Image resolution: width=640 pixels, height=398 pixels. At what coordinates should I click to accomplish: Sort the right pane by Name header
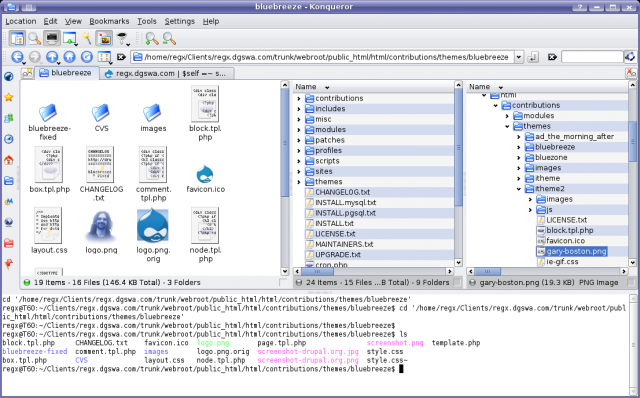click(547, 87)
